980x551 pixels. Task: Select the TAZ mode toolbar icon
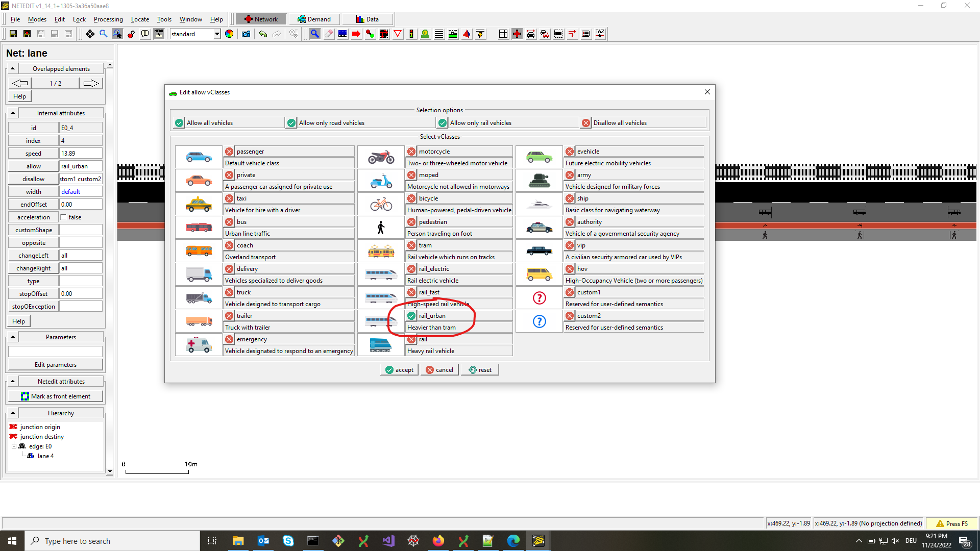coord(453,34)
